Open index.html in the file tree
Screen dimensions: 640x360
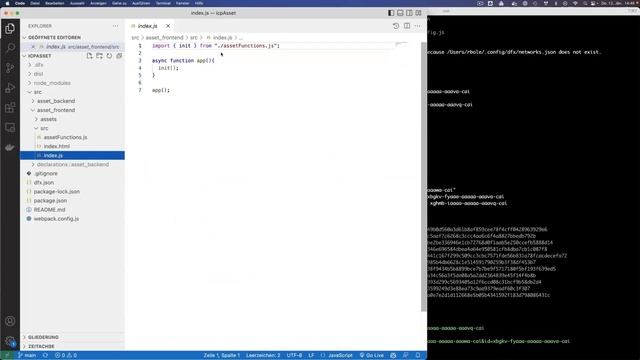tap(72, 146)
